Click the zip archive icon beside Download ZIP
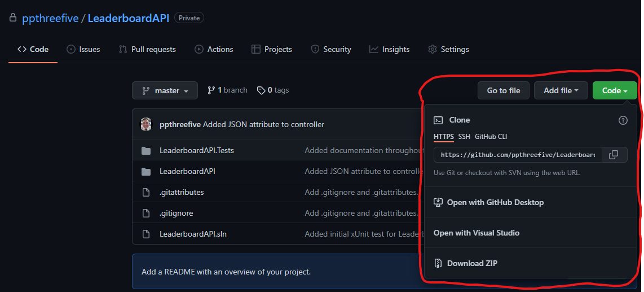644x292 pixels. click(438, 263)
